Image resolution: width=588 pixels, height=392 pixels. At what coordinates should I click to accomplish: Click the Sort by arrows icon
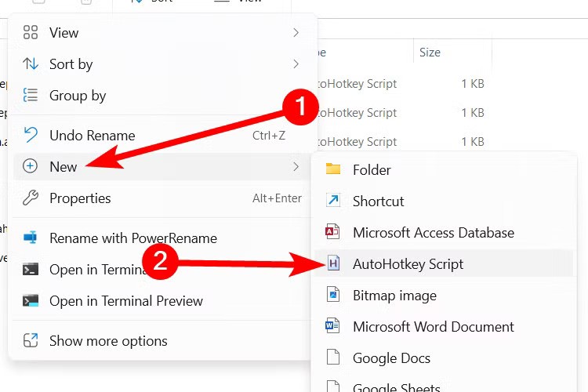(x=31, y=64)
